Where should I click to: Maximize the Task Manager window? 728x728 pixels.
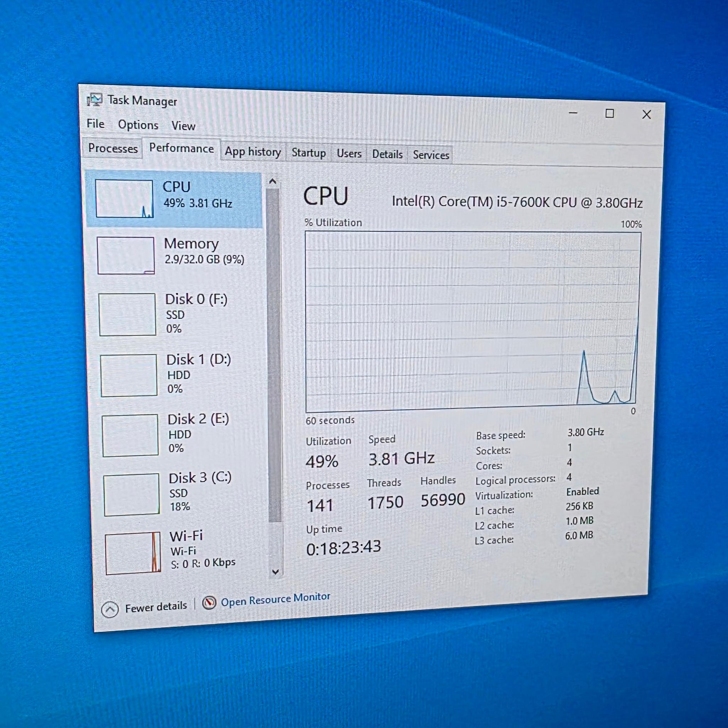[x=610, y=113]
